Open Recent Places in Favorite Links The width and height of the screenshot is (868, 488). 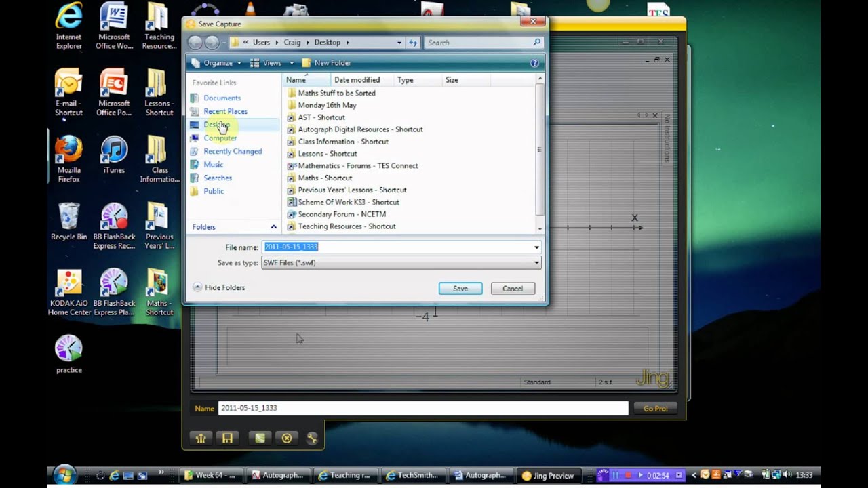click(225, 111)
